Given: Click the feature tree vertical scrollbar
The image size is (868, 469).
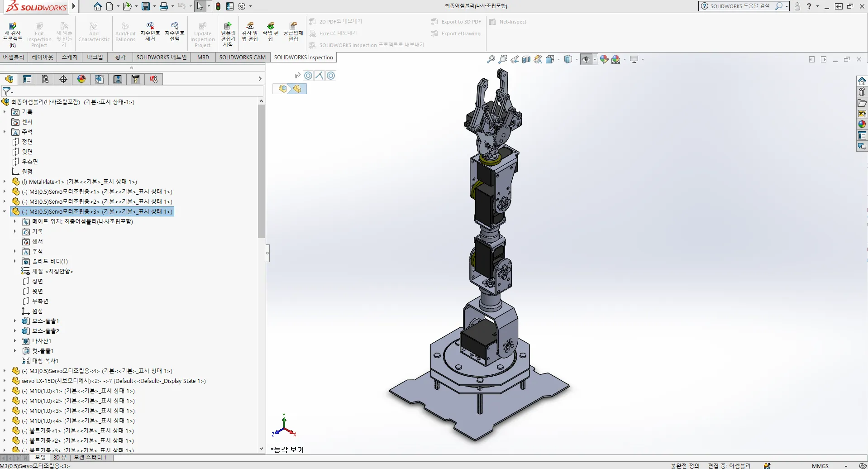Looking at the screenshot, I should coord(261,172).
